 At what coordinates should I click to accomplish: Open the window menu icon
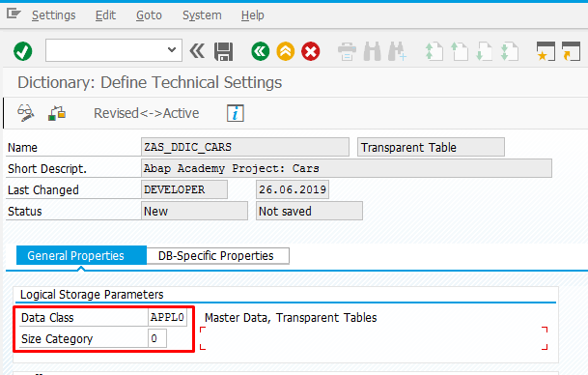[x=14, y=14]
